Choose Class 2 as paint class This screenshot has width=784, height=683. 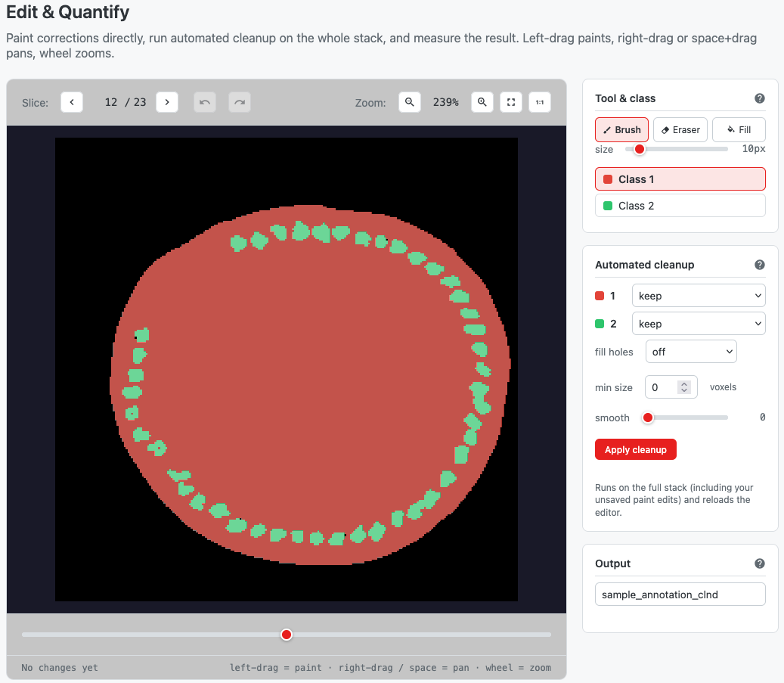tap(680, 206)
